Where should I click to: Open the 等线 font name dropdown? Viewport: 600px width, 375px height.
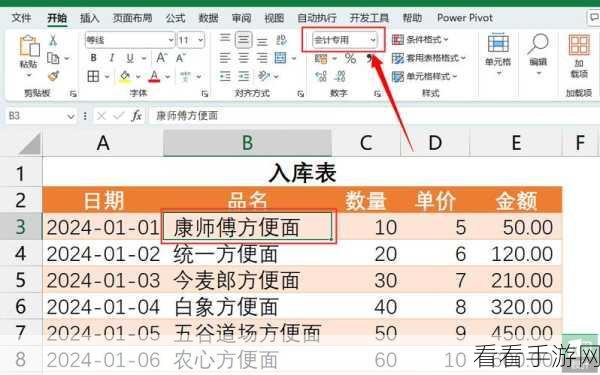click(171, 40)
